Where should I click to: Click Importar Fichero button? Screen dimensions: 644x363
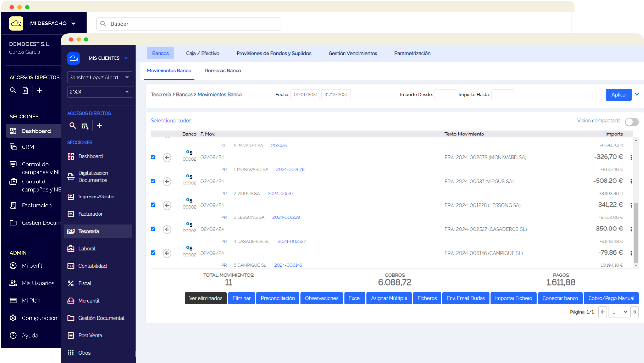(514, 298)
